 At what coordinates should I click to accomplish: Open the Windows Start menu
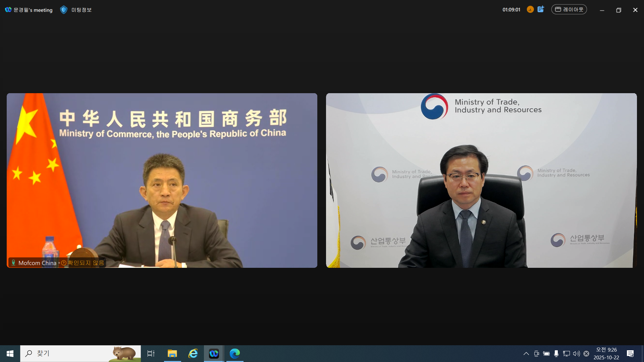[x=10, y=354]
